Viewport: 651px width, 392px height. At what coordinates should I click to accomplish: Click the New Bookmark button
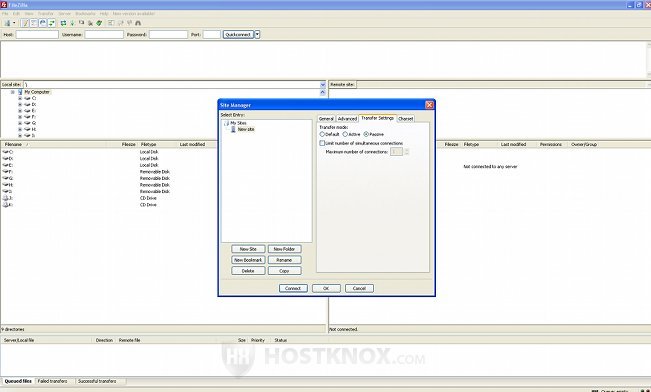click(x=248, y=260)
